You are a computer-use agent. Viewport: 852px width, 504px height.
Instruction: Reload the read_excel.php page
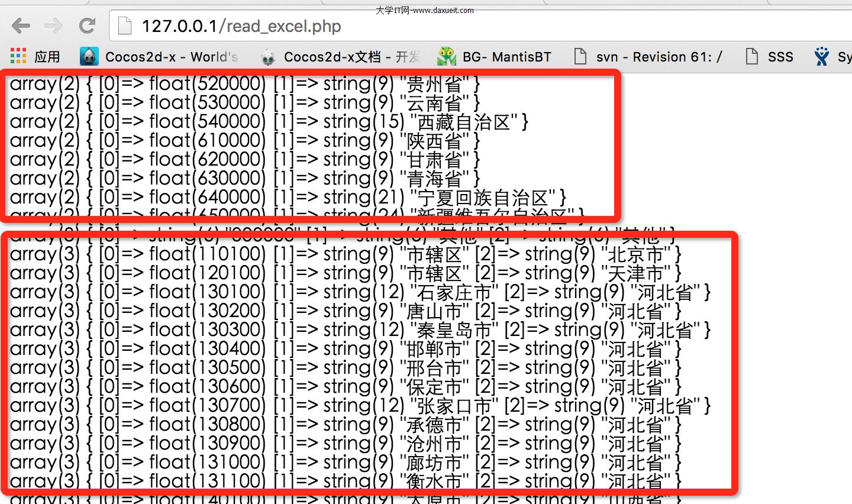tap(88, 26)
